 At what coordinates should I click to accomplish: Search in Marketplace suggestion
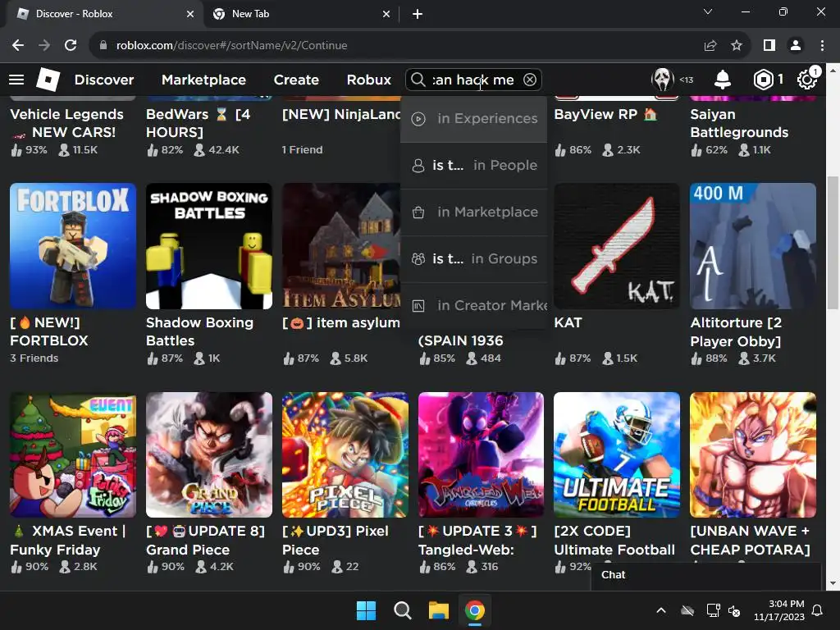(x=473, y=212)
